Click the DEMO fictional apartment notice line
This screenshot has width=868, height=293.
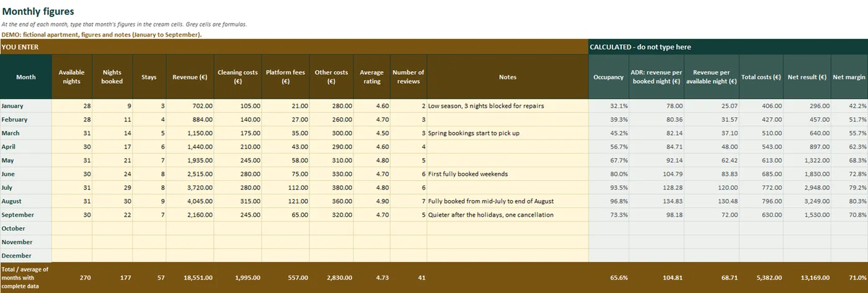[x=102, y=35]
